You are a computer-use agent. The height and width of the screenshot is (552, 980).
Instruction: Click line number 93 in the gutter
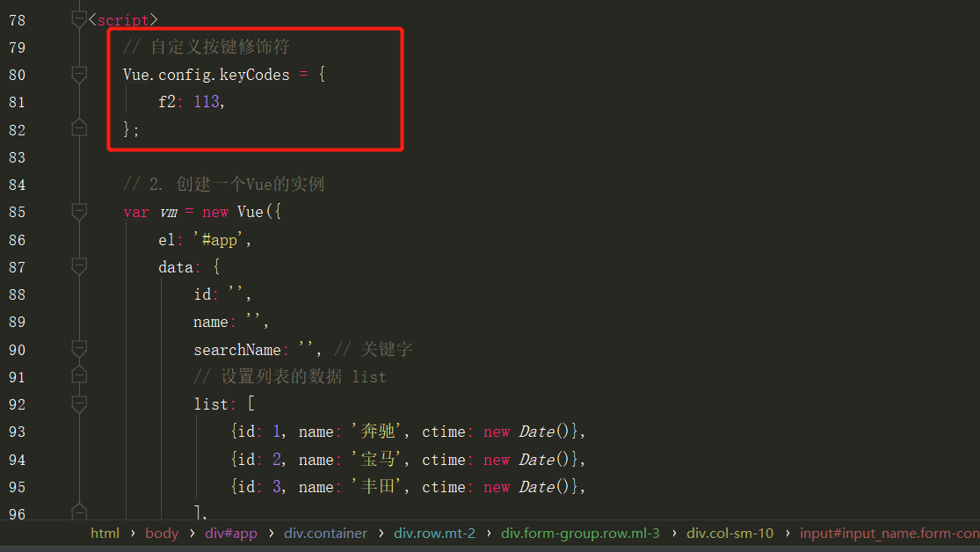[17, 432]
